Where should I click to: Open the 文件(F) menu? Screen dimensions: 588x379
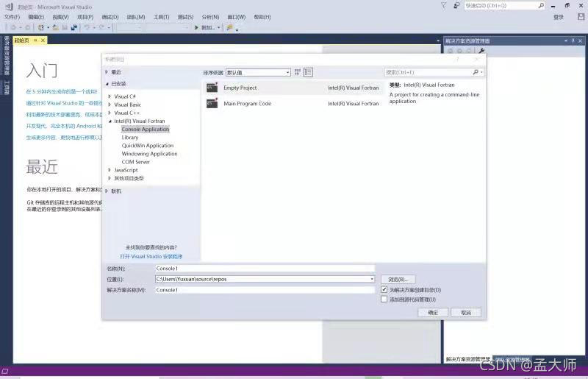point(12,17)
